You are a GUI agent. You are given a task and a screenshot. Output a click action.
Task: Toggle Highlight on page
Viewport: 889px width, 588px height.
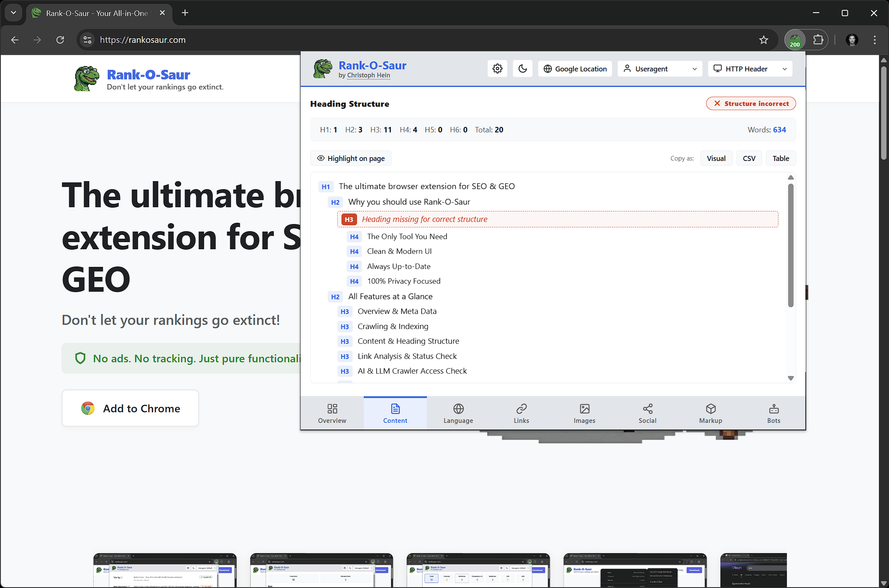[351, 158]
